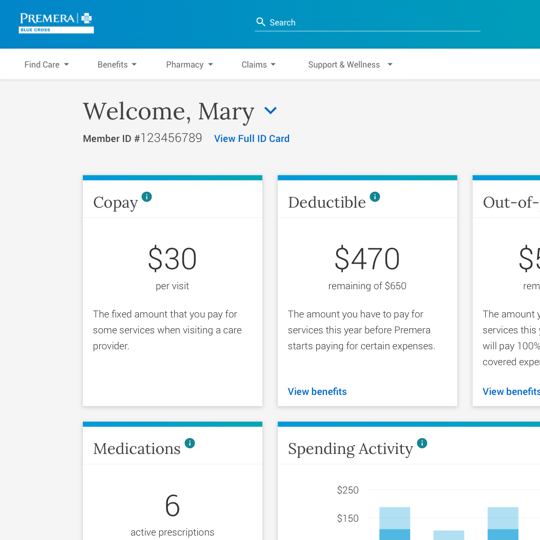The height and width of the screenshot is (540, 540).
Task: Click the Deductible card heading
Action: click(327, 202)
